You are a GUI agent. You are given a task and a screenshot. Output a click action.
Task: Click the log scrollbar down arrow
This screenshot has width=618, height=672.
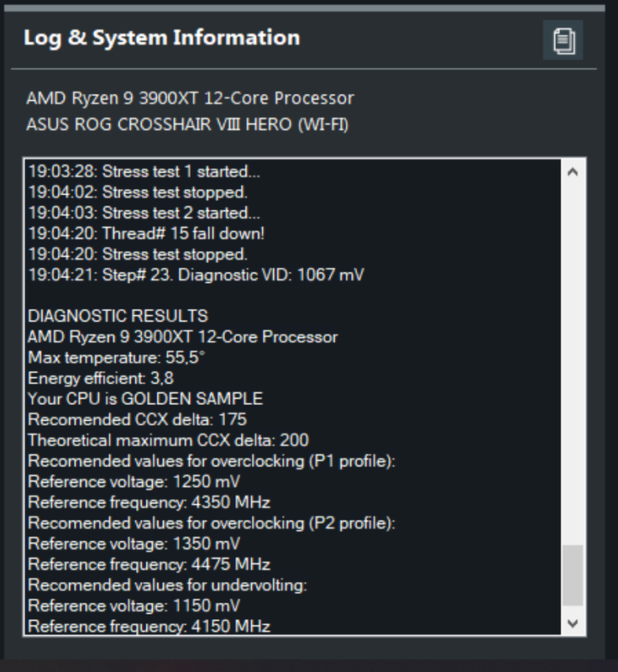(573, 623)
